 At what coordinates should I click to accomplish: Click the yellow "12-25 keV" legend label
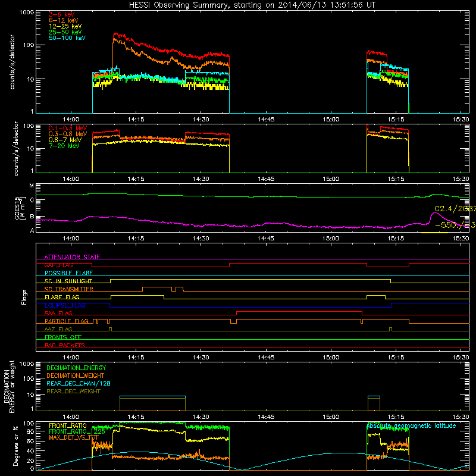[x=65, y=26]
